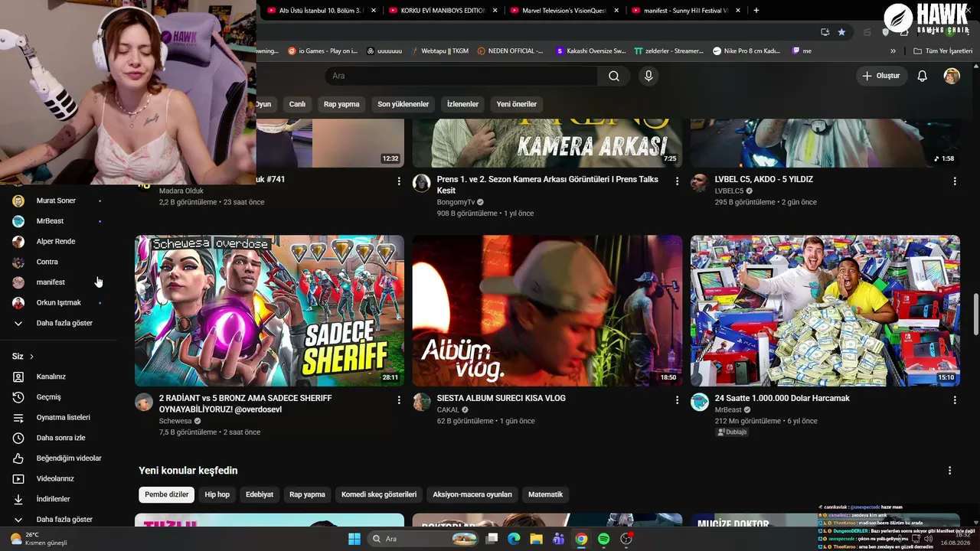This screenshot has height=551, width=980.
Task: Select the Canlı filter chip
Action: pos(297,104)
